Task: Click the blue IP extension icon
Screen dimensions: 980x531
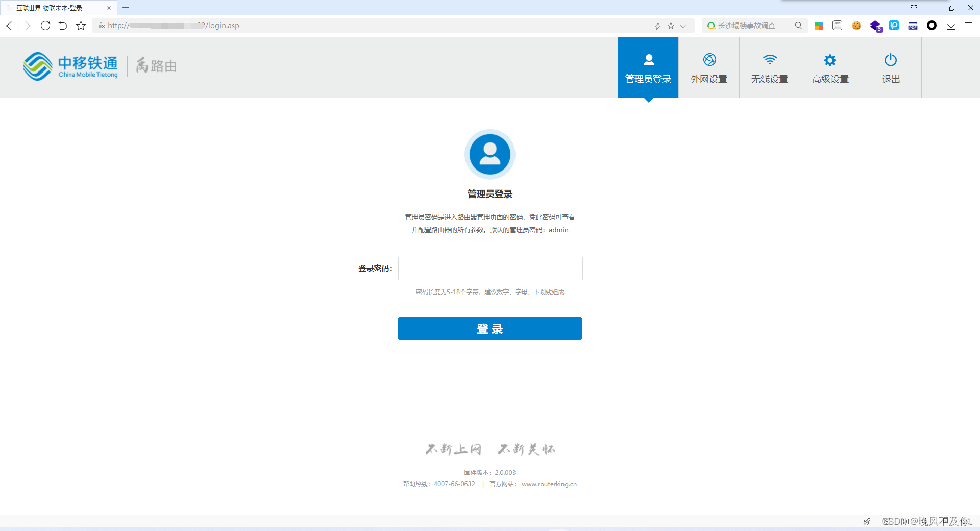Action: (894, 26)
